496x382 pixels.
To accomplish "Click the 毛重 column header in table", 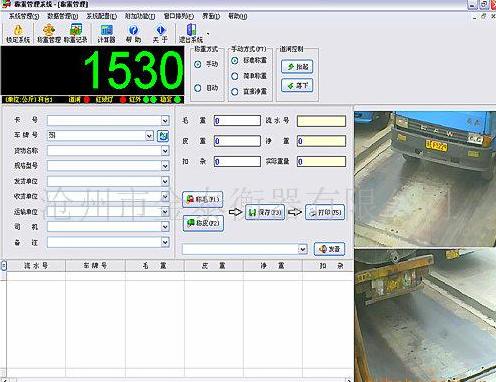I will click(155, 266).
